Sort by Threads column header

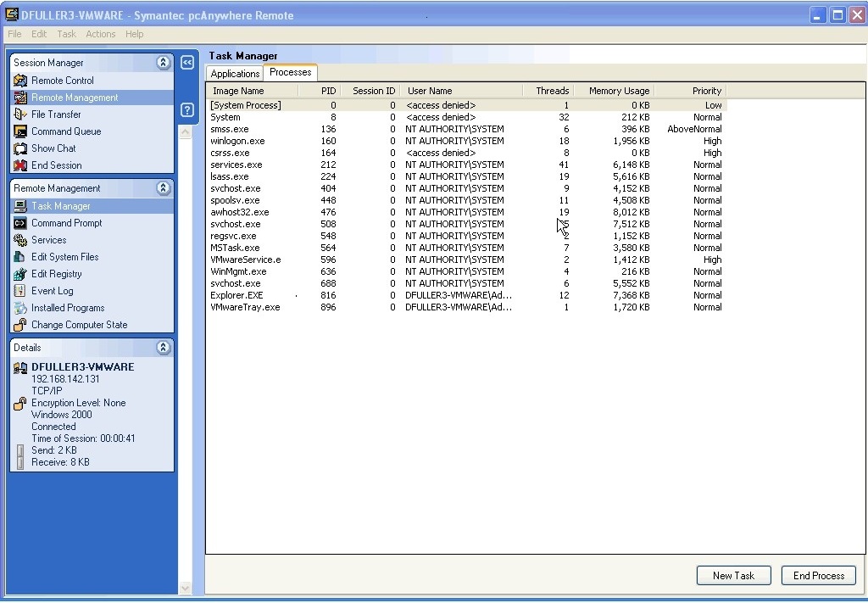click(548, 91)
